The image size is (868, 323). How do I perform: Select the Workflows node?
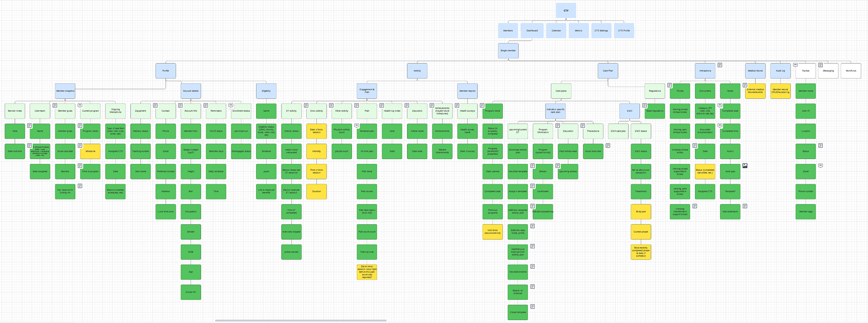point(851,71)
